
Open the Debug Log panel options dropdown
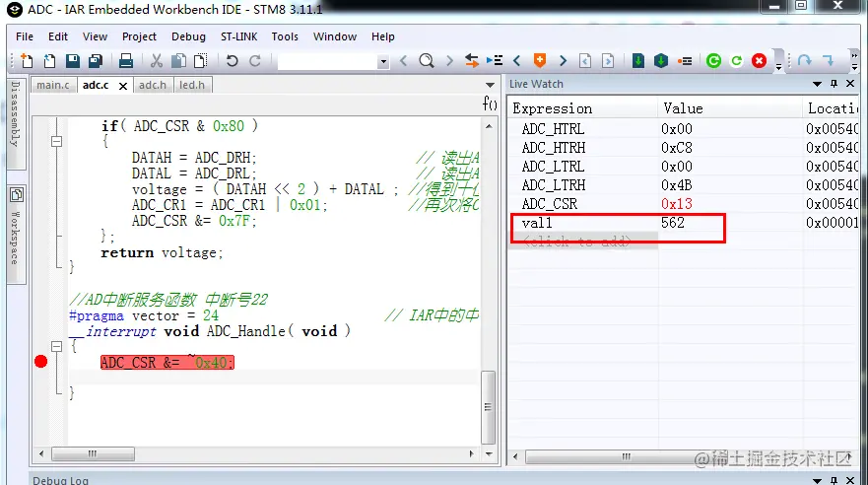[817, 480]
